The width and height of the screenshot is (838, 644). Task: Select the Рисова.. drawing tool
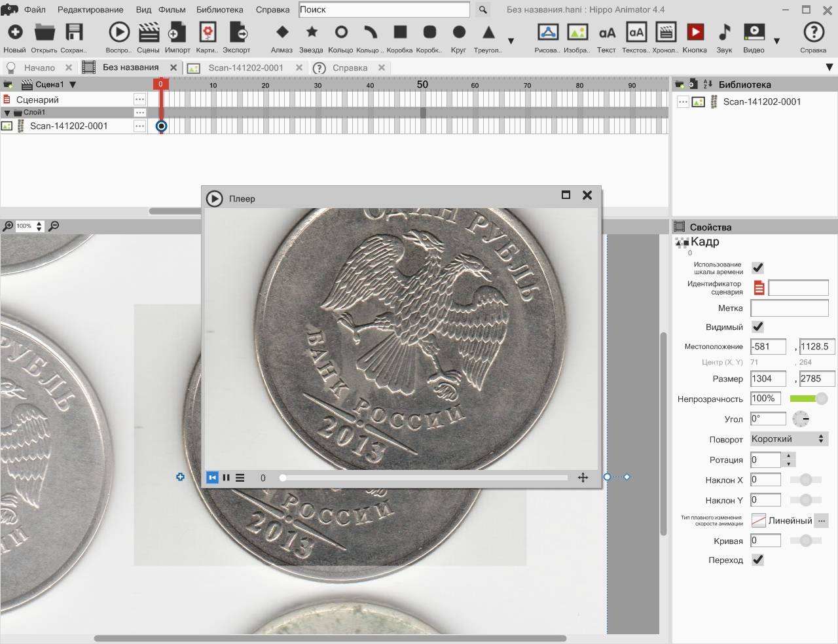point(547,32)
